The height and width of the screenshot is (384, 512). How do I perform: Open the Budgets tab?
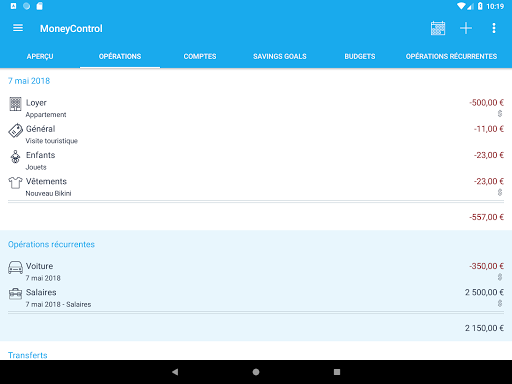360,56
